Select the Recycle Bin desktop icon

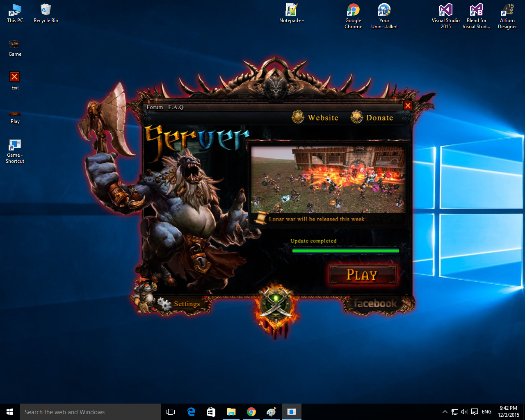[46, 13]
